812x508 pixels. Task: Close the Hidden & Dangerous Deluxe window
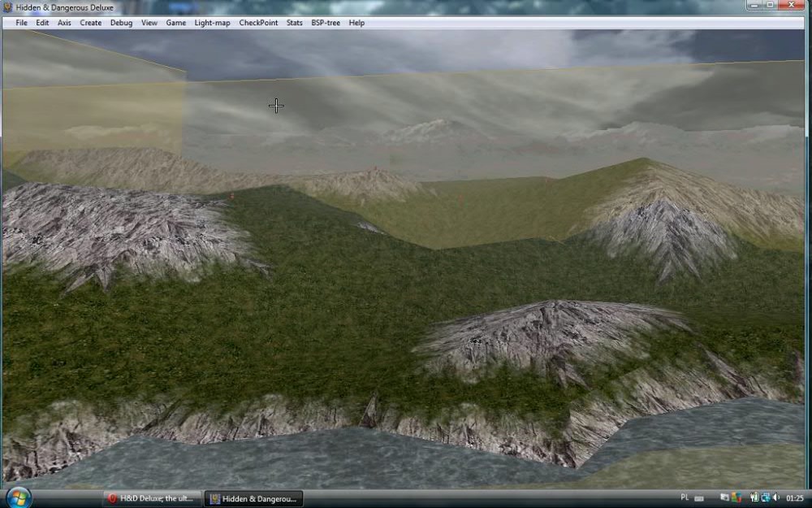(792, 5)
